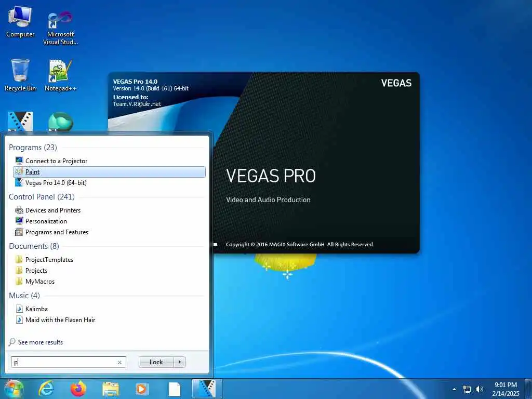Click the Vegas Pro result icon
Viewport: 532px width, 399px height.
tap(19, 182)
